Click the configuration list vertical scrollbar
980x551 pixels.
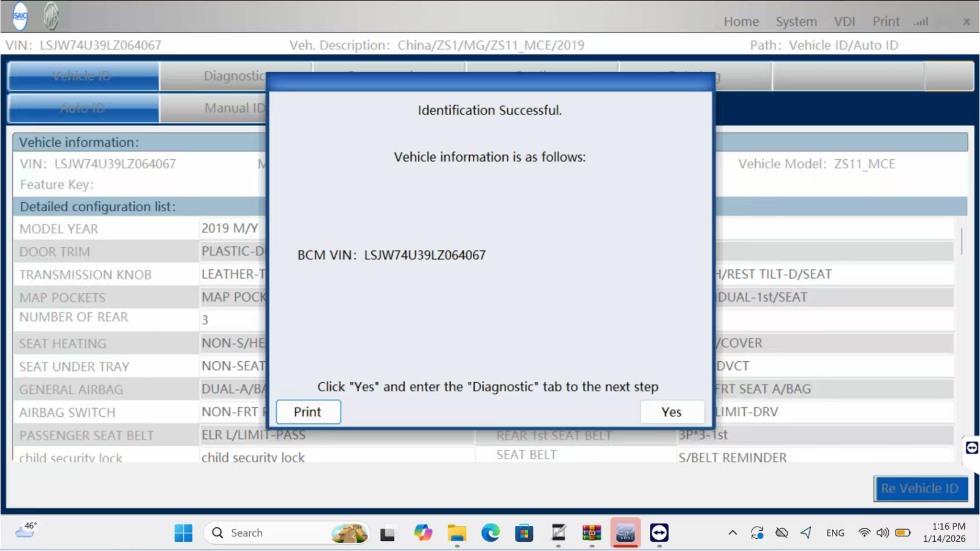tap(961, 241)
